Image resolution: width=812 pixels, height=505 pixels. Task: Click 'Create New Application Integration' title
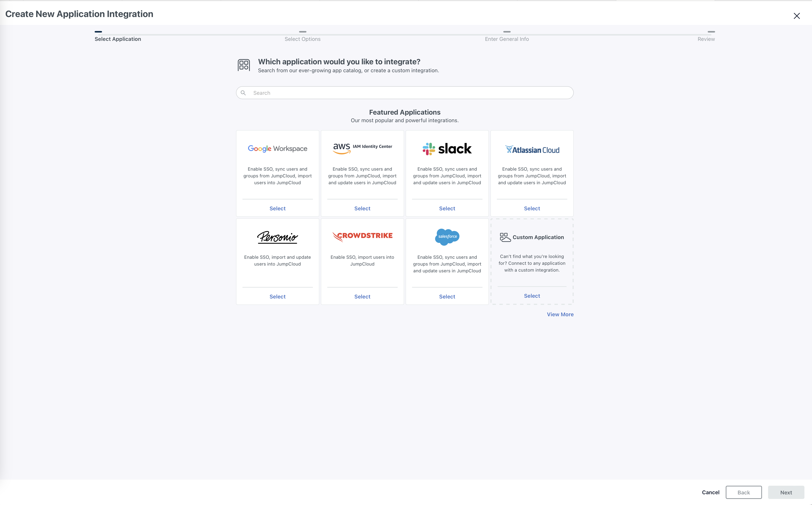(79, 14)
